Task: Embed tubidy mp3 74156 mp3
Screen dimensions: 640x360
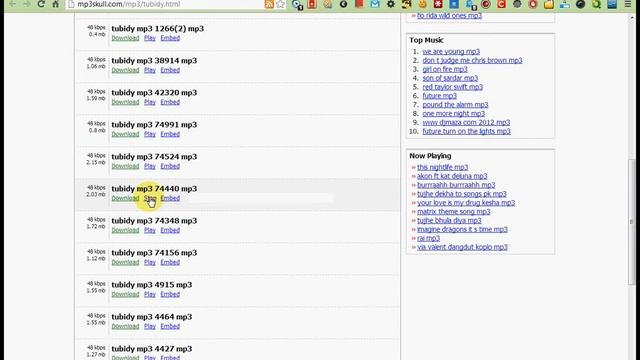Action: click(x=170, y=262)
